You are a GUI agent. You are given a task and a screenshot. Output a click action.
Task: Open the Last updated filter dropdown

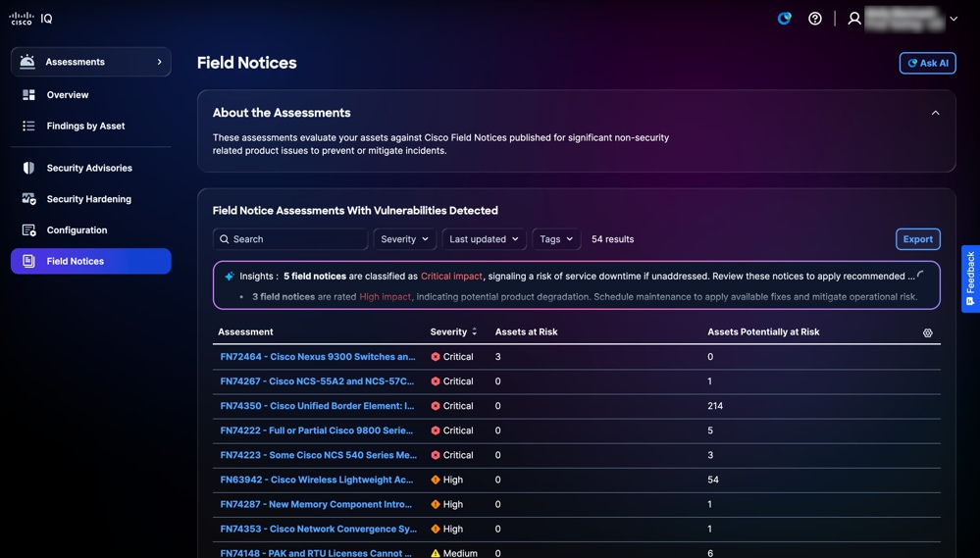coord(484,239)
